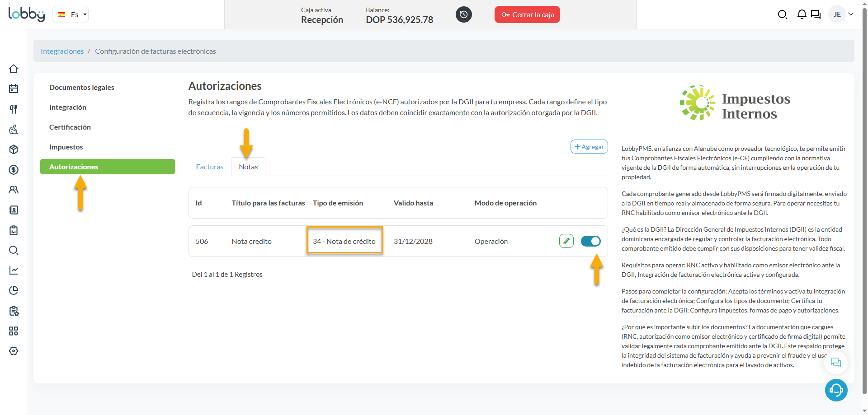Select the Notas tab
868x415 pixels.
[x=248, y=167]
